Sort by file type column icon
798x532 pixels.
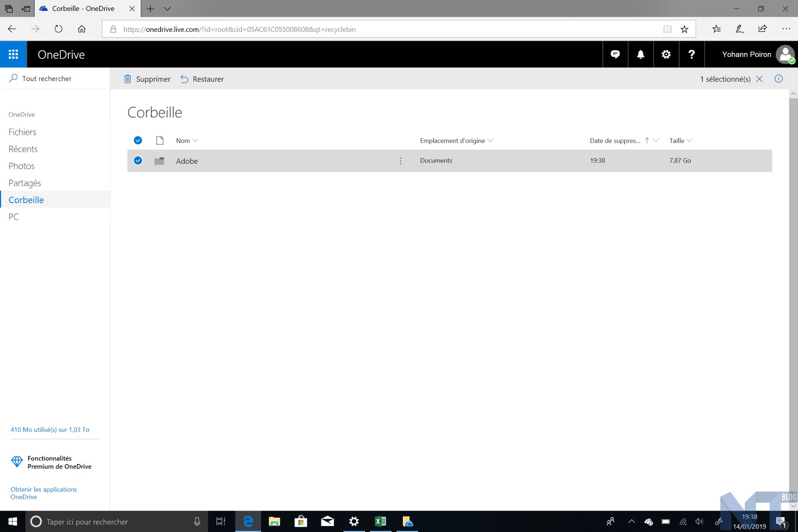(159, 140)
